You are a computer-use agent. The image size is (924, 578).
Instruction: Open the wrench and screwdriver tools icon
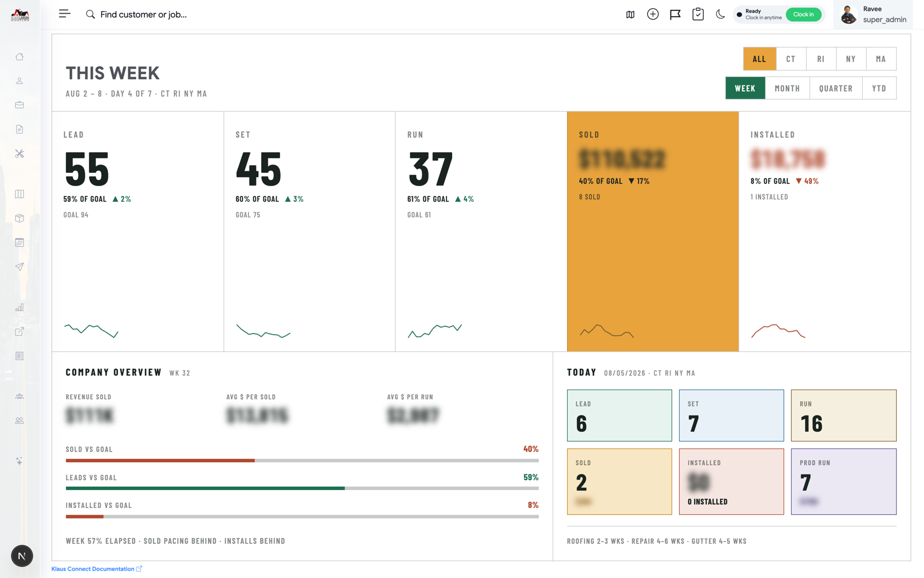(20, 154)
